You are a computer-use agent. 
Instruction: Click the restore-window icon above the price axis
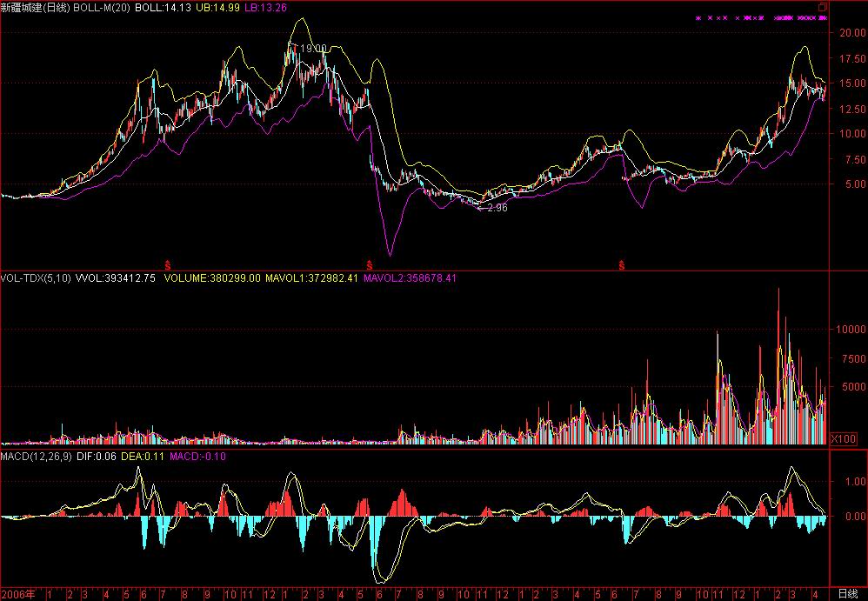coord(823,7)
